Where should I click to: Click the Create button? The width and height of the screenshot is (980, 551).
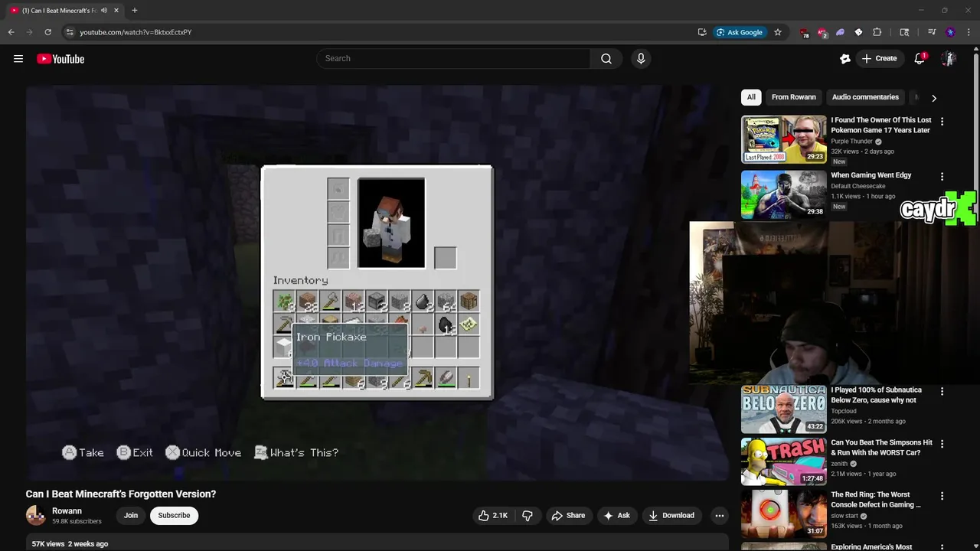(879, 59)
